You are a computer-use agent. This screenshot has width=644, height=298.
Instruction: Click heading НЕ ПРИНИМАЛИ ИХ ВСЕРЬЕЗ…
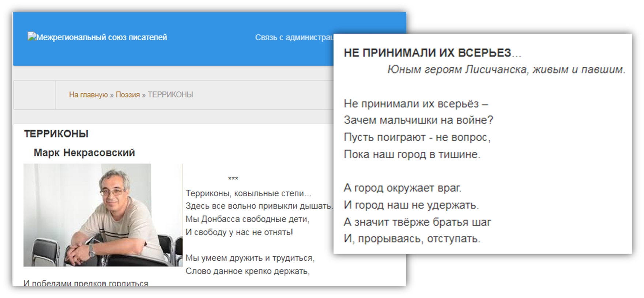[x=432, y=53]
